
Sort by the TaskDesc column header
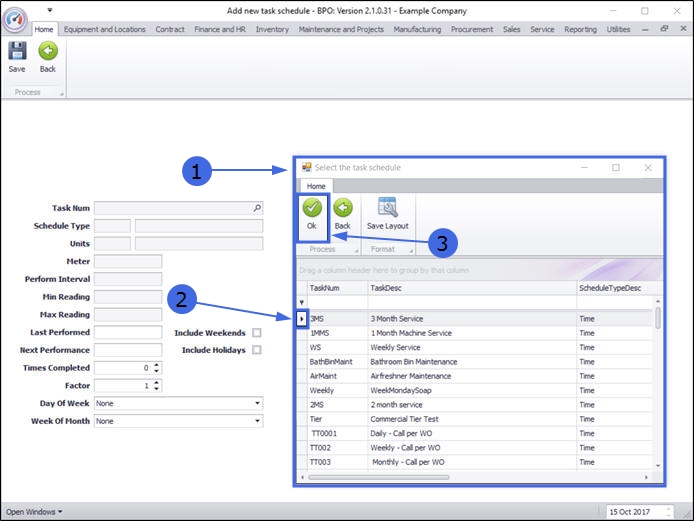[x=472, y=288]
